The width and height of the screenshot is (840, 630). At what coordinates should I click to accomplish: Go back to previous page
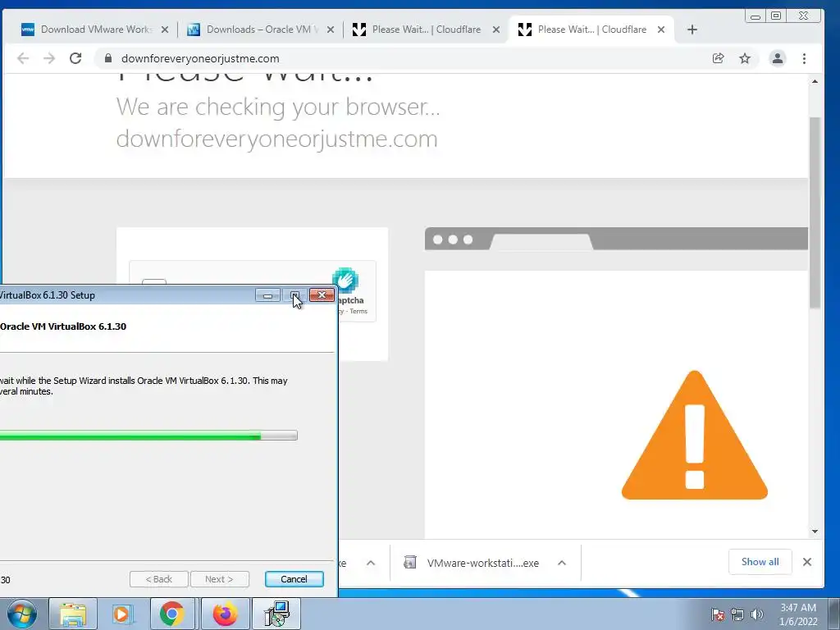coord(23,58)
